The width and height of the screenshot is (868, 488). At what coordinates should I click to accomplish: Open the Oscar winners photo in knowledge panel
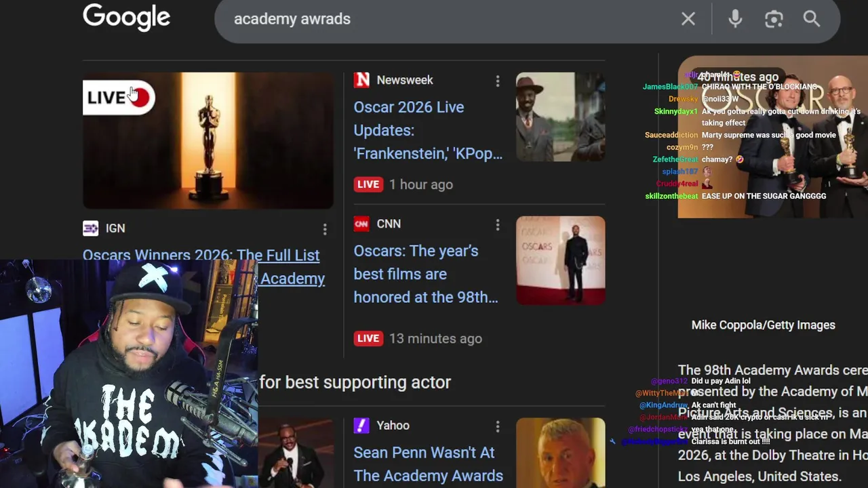coord(773,137)
